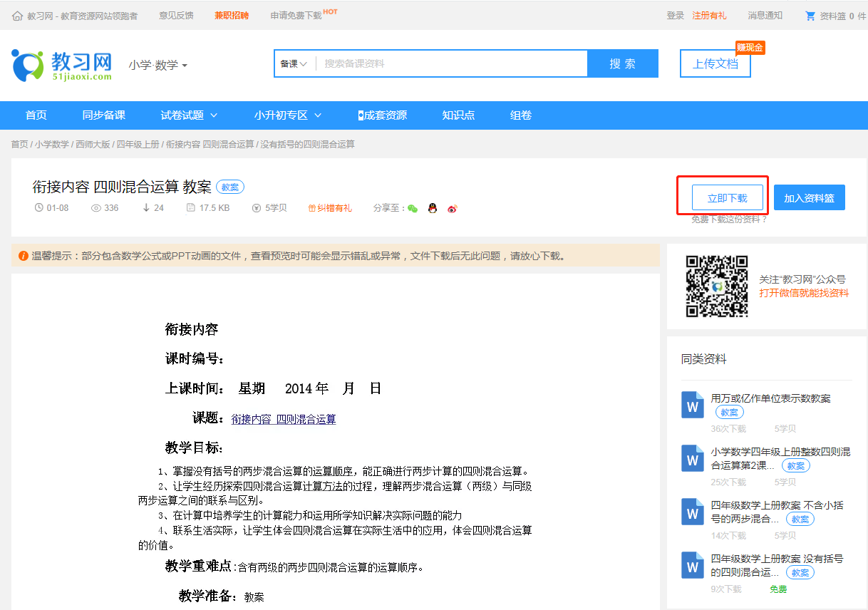868x610 pixels.
Task: Click 免费下载这份资料？ link
Action: 729,219
